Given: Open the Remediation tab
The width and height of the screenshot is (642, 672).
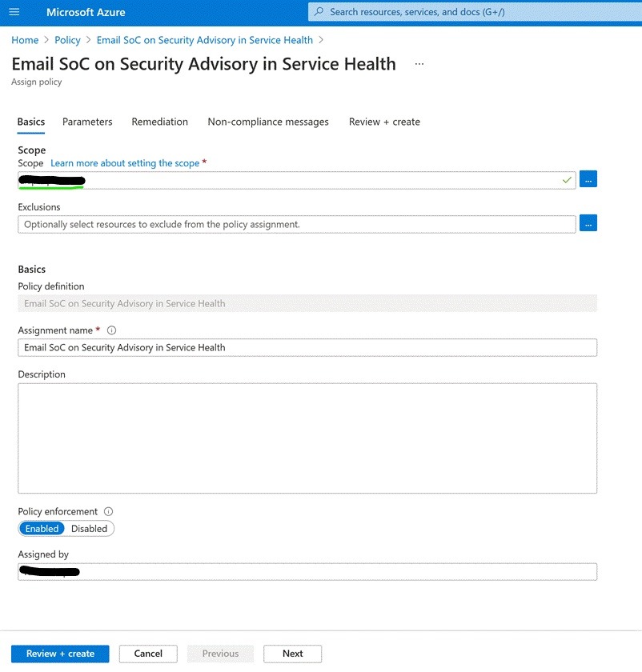Looking at the screenshot, I should (160, 122).
